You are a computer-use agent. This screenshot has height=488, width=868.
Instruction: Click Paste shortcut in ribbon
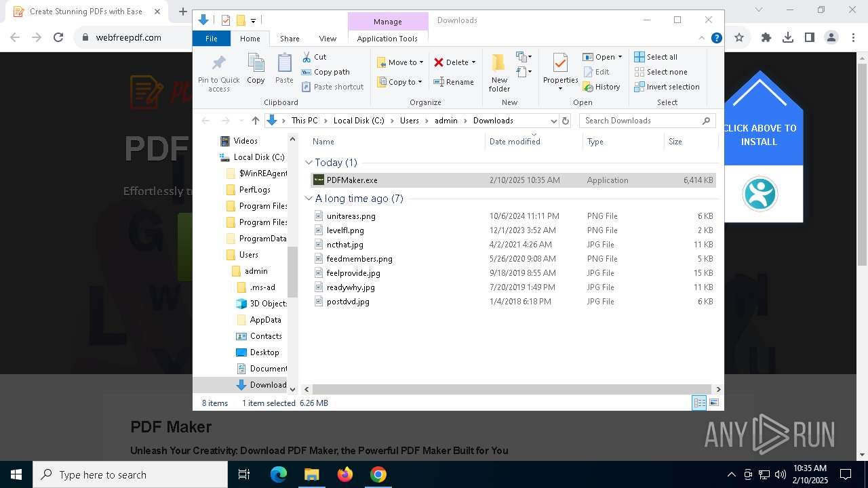[332, 87]
